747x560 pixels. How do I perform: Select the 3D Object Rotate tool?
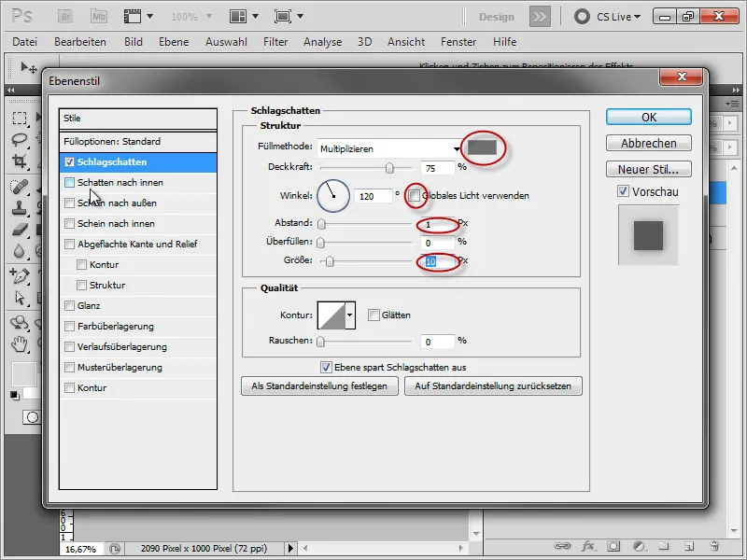[x=20, y=323]
